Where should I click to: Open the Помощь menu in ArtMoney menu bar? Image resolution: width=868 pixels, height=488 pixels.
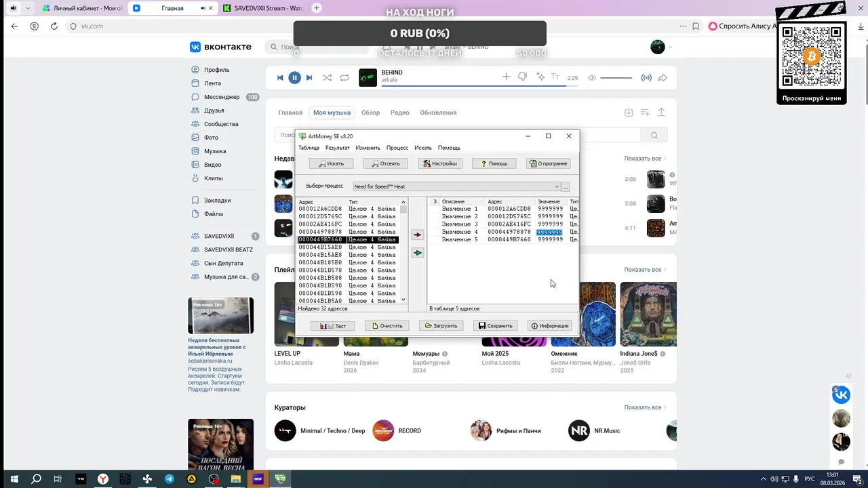pyautogui.click(x=449, y=148)
